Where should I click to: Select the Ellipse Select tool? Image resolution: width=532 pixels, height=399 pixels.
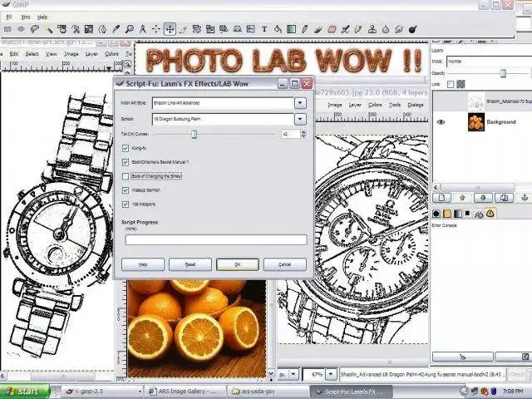[x=21, y=30]
